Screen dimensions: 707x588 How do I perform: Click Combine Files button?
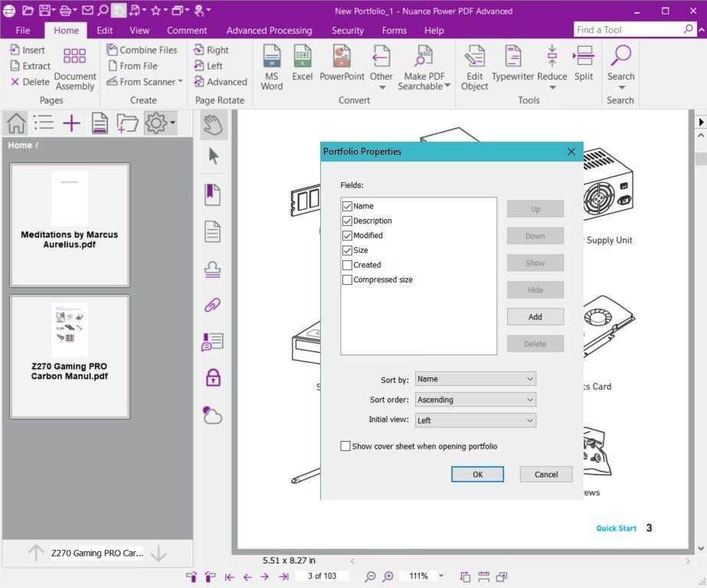click(x=142, y=50)
